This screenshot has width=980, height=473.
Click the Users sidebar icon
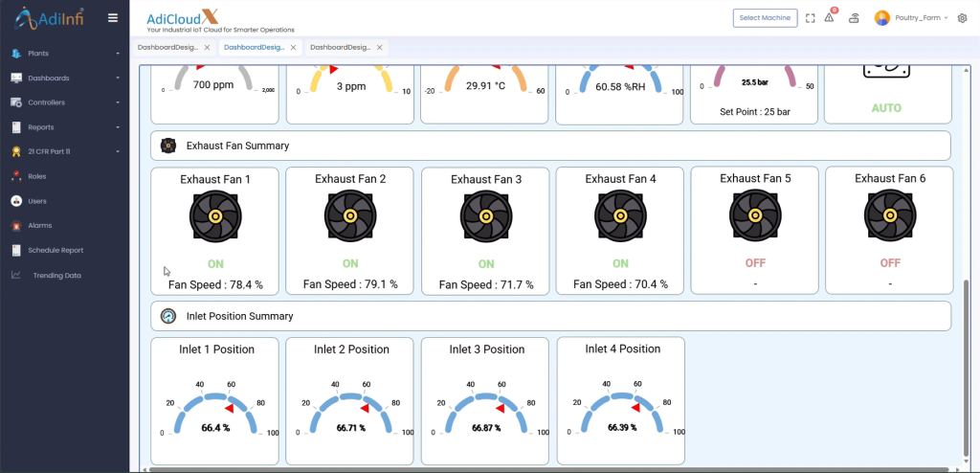16,201
